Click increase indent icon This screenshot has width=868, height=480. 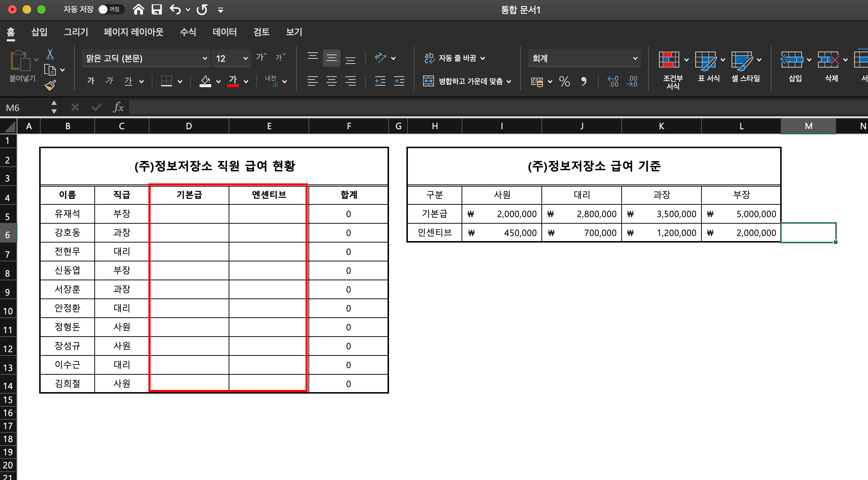click(x=399, y=81)
